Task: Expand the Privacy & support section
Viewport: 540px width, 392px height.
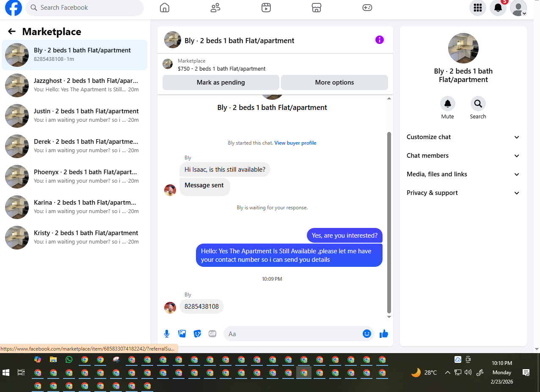Action: [x=463, y=193]
